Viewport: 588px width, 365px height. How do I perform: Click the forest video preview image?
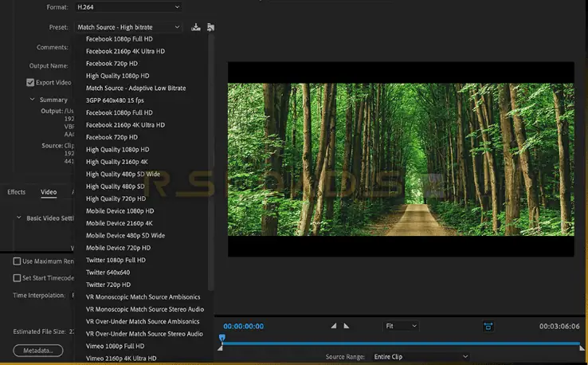tap(401, 159)
